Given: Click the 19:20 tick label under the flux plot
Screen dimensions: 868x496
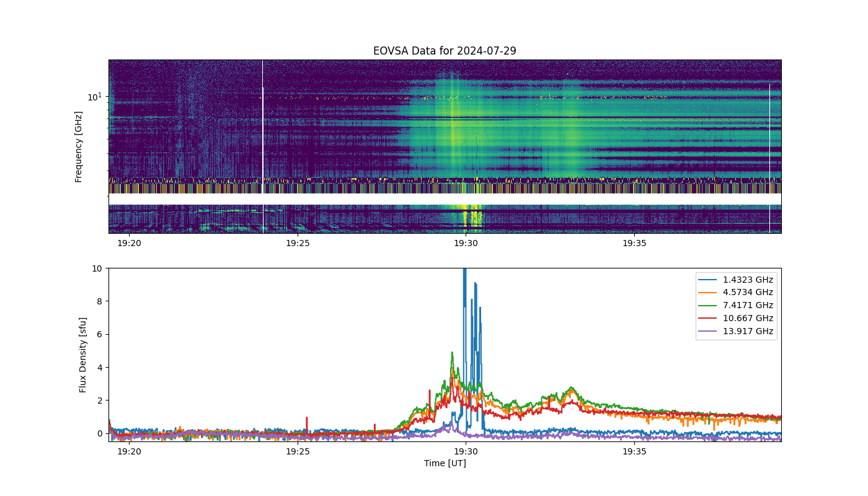Looking at the screenshot, I should pos(129,451).
